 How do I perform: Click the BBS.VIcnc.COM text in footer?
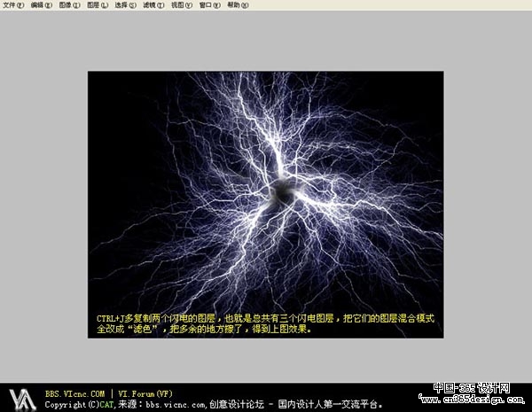(x=75, y=394)
